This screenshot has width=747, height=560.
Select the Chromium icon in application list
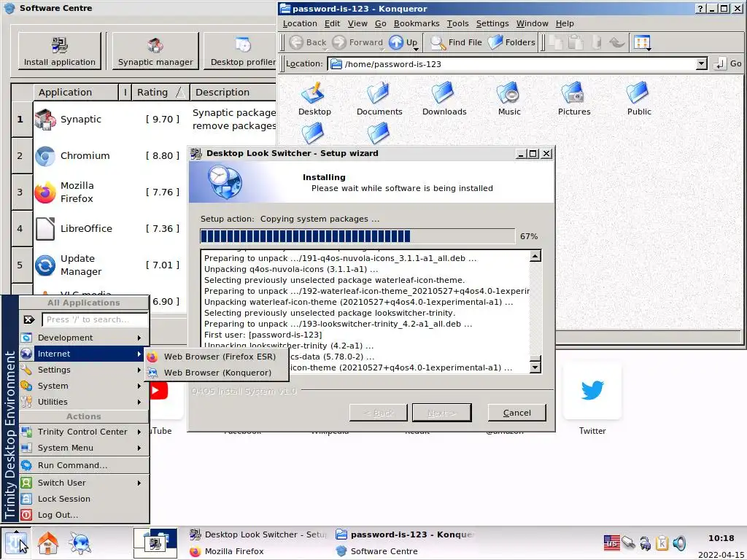click(45, 156)
